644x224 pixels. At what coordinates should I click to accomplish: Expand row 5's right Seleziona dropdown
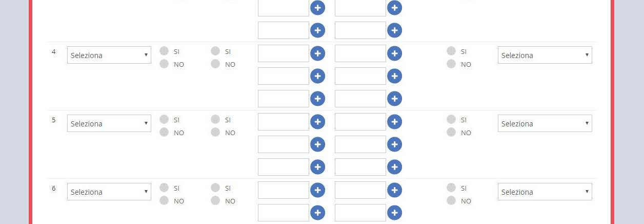545,124
